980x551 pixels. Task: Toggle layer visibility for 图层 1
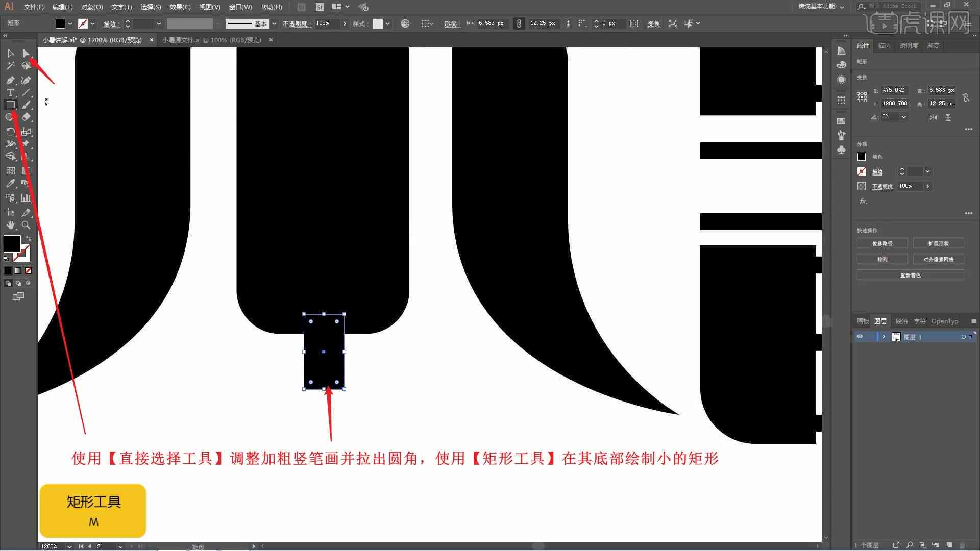tap(860, 336)
